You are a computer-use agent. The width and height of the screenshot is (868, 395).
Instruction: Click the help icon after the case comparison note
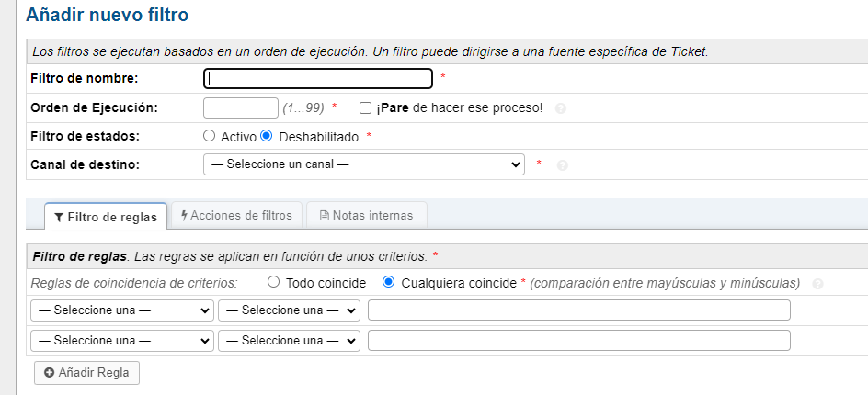click(x=817, y=284)
